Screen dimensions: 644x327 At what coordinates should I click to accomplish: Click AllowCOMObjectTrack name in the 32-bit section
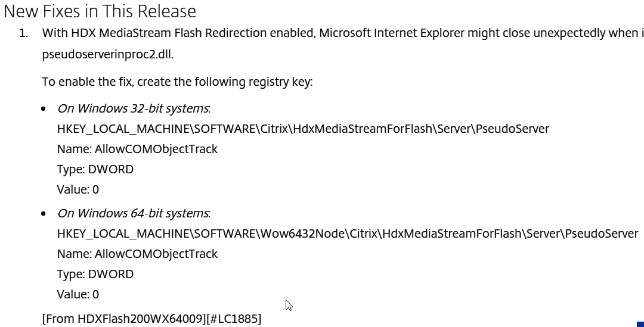pos(156,149)
